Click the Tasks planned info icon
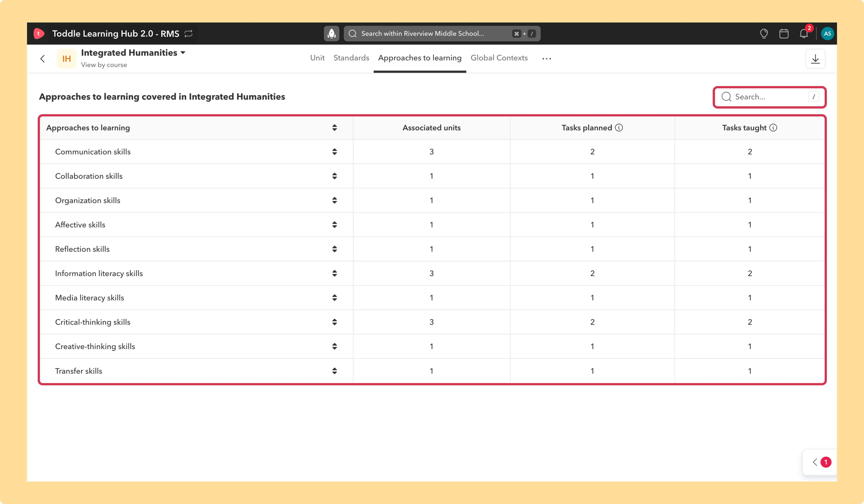The image size is (864, 504). (619, 128)
